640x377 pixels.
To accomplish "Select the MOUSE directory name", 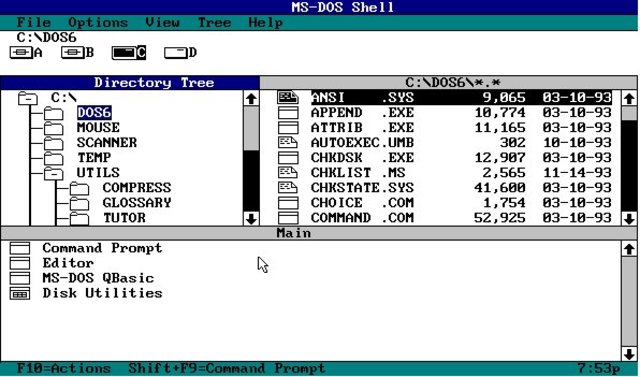I will pyautogui.click(x=98, y=128).
